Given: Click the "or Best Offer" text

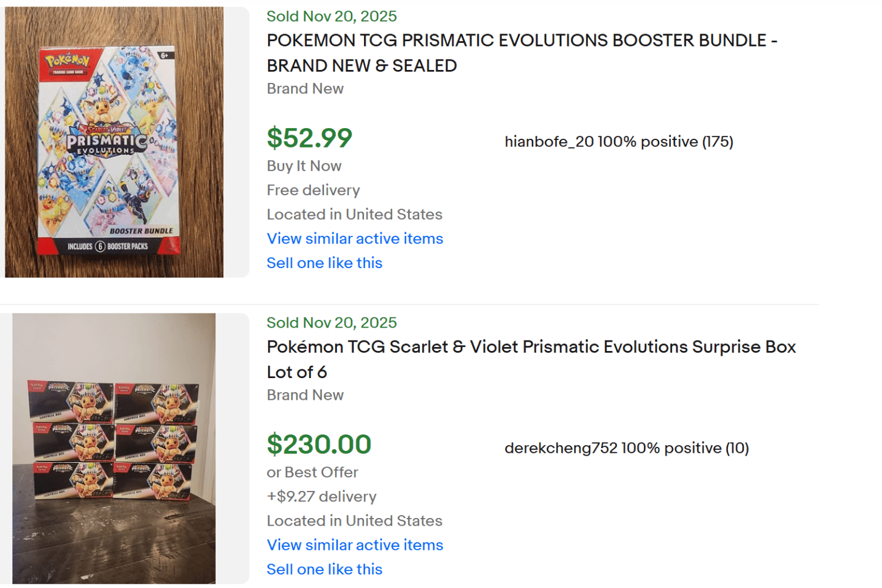Looking at the screenshot, I should click(312, 472).
